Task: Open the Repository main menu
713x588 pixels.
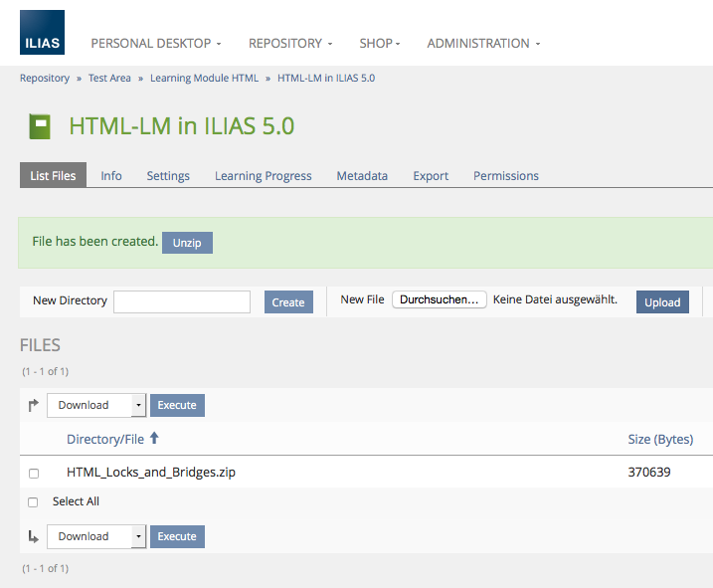Action: tap(289, 44)
